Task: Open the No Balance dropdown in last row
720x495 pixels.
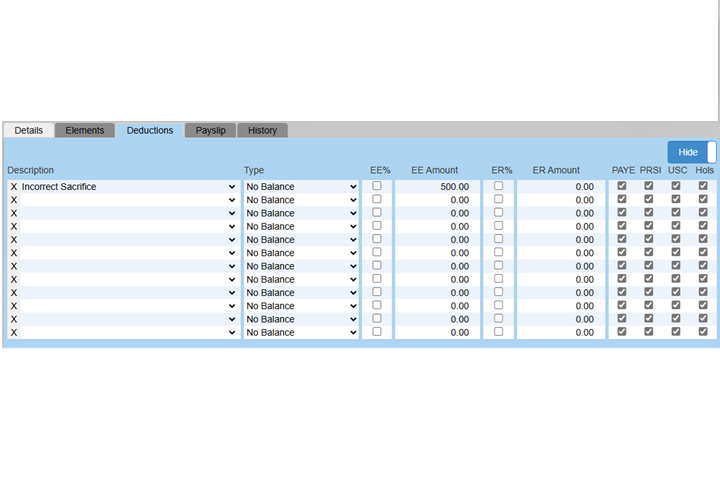Action: point(301,332)
